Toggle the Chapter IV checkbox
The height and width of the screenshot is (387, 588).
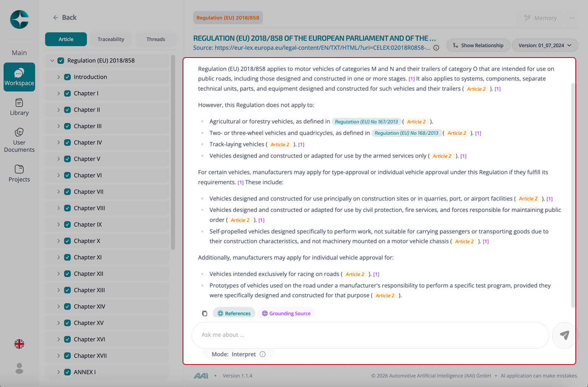pyautogui.click(x=67, y=142)
